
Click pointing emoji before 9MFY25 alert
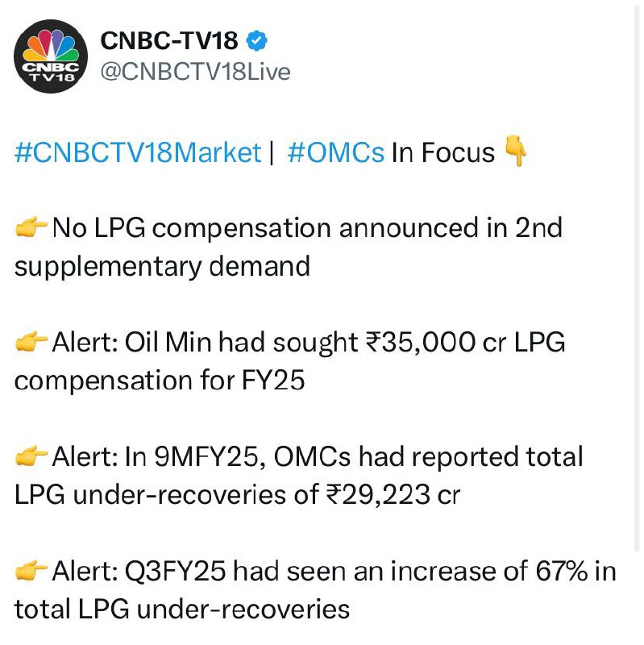click(31, 456)
